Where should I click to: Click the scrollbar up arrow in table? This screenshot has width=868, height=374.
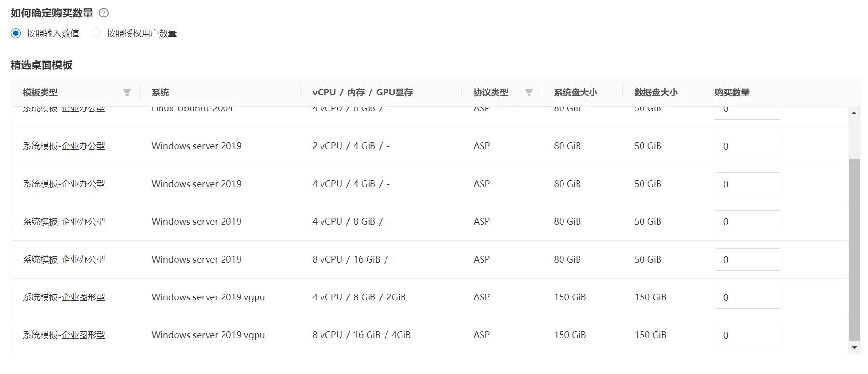(854, 113)
